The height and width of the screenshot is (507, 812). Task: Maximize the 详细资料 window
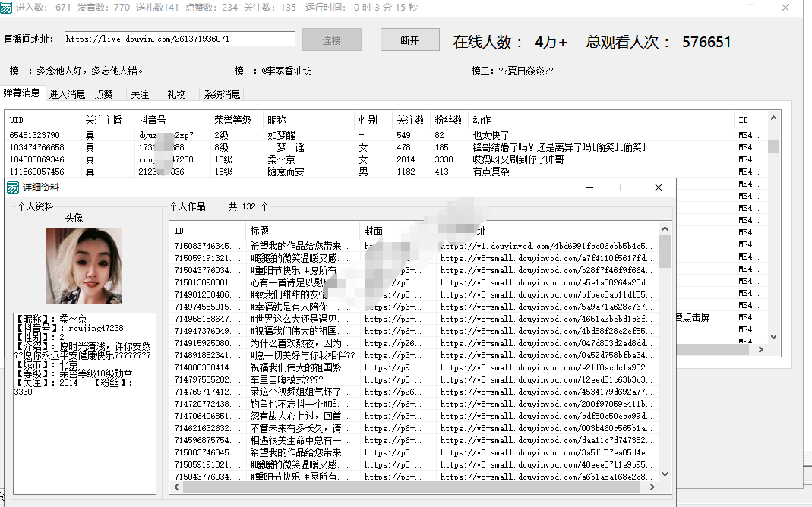[624, 187]
